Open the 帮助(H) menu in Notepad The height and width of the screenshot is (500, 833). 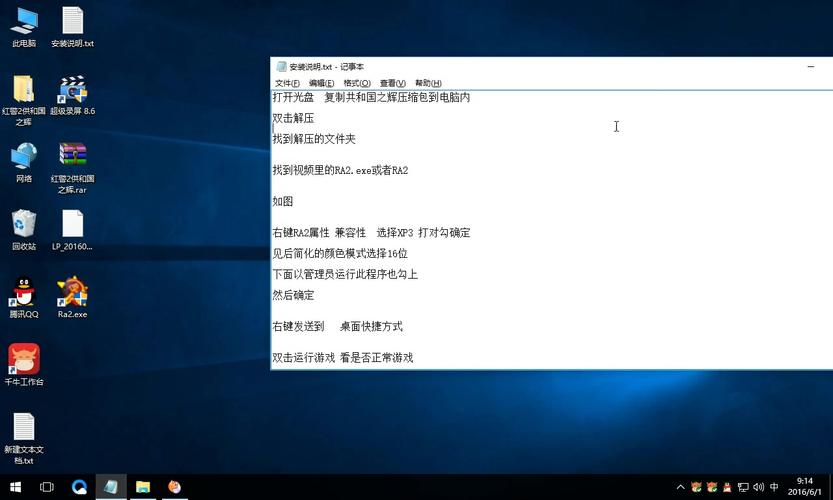[428, 83]
